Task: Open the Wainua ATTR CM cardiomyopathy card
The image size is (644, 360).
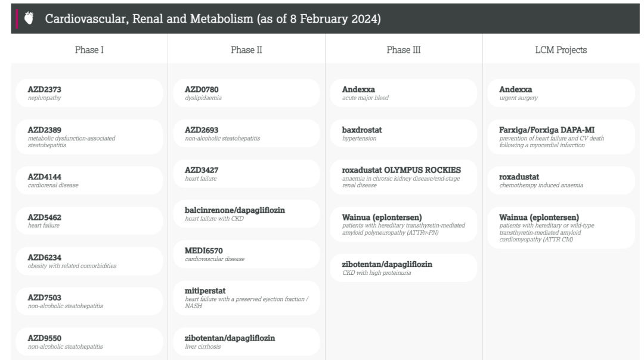Action: point(561,228)
